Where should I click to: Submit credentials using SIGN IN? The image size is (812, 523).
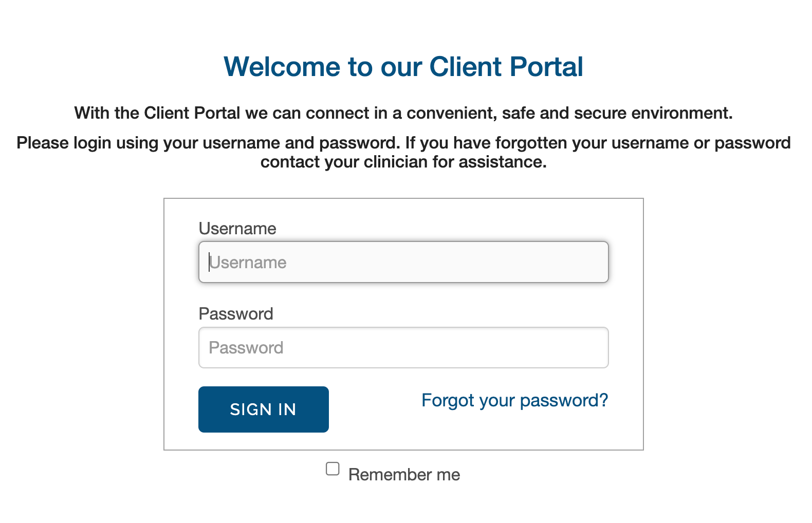coord(263,409)
